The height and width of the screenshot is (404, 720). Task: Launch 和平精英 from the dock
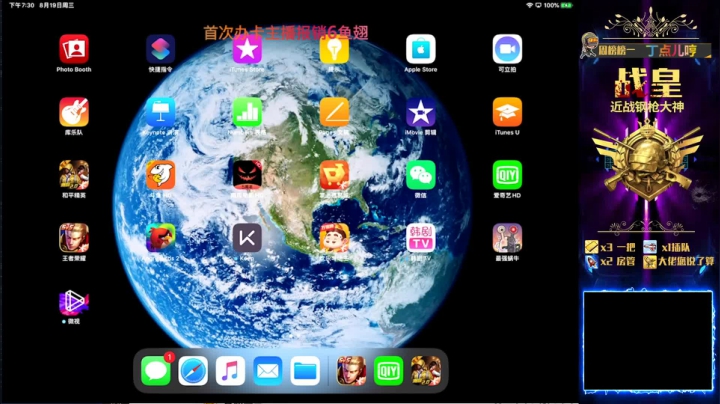[426, 370]
